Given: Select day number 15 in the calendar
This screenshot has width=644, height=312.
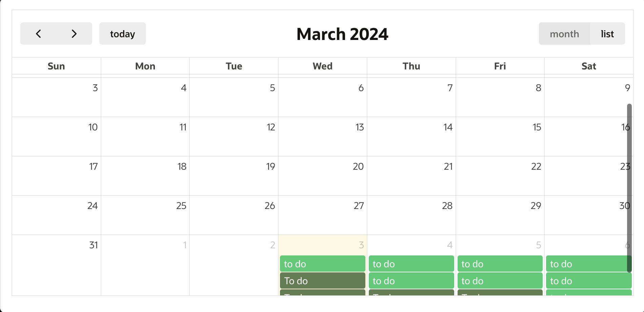Looking at the screenshot, I should 537,127.
